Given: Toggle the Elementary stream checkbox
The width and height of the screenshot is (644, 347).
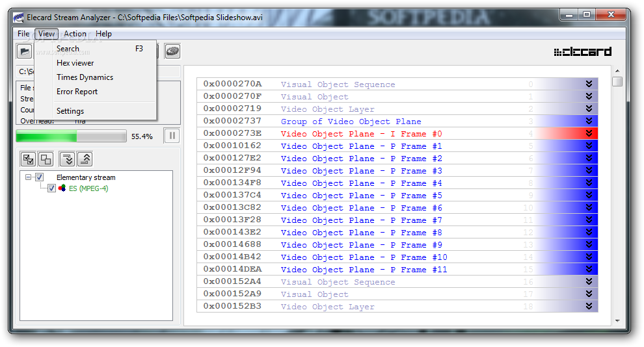Looking at the screenshot, I should pos(40,177).
